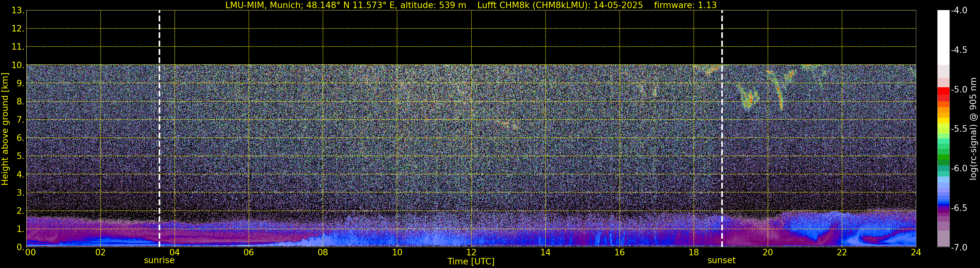
Task: Pick the white top band of the colorbar
Action: [943, 38]
